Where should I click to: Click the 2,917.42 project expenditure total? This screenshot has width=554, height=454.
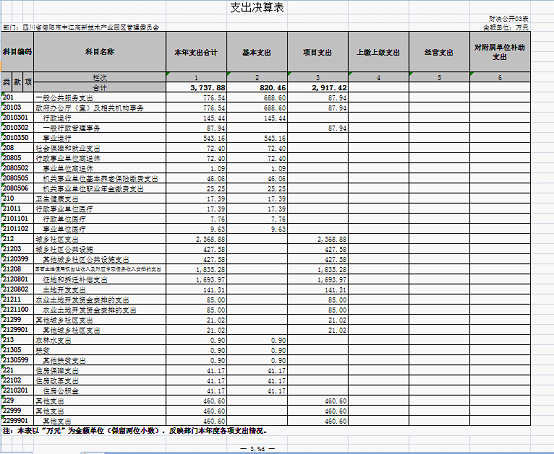coord(318,87)
